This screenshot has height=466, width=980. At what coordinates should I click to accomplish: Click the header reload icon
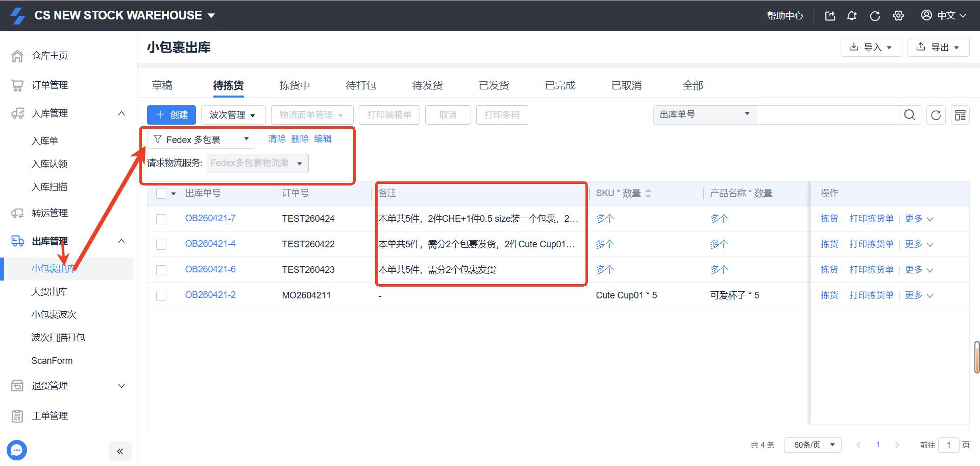click(x=875, y=16)
